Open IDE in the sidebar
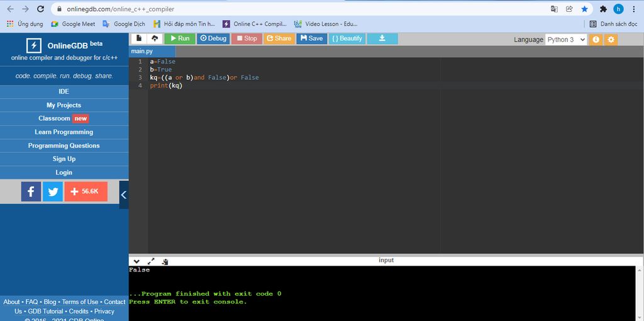 tap(64, 92)
